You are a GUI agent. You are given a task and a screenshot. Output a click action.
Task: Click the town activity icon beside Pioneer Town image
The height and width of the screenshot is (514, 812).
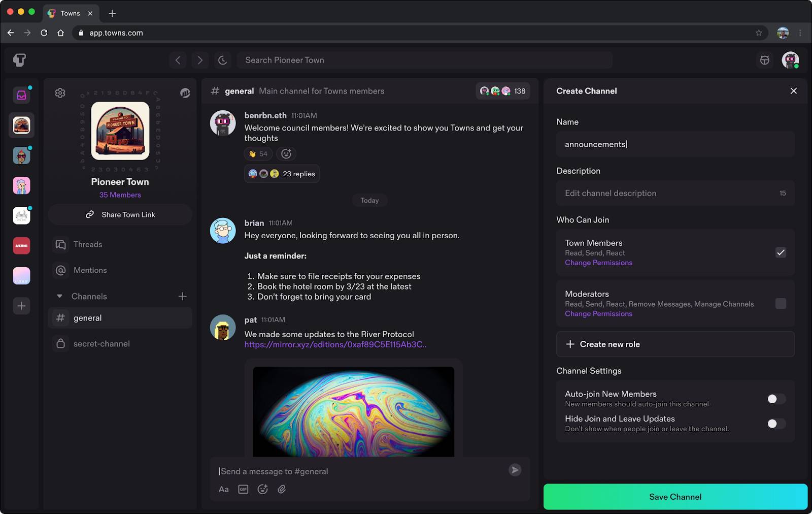pos(185,93)
